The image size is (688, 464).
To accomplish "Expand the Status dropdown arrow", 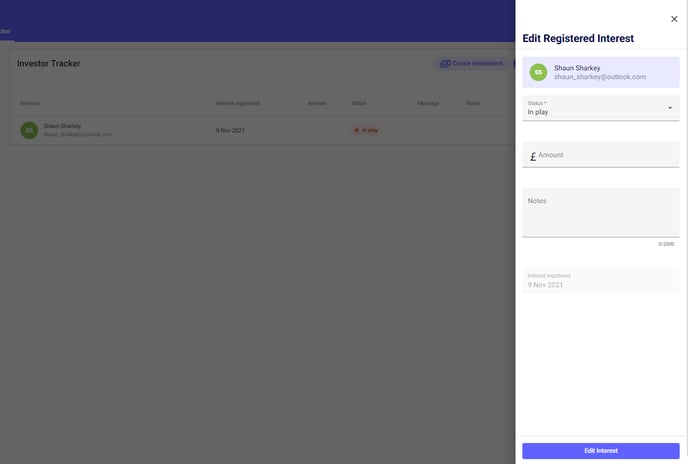I will (669, 108).
